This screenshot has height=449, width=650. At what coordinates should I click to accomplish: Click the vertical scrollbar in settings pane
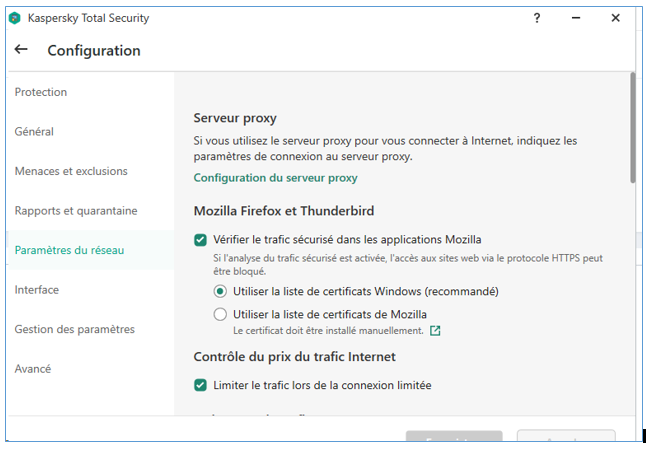tap(632, 128)
